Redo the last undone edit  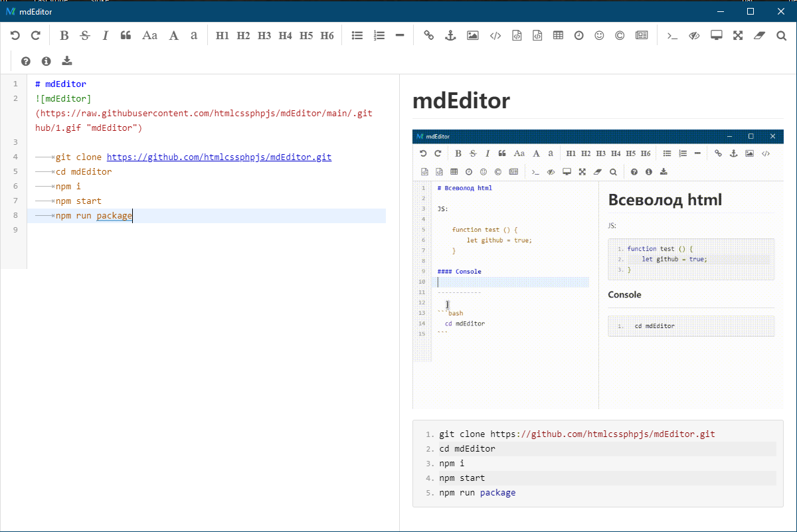[36, 36]
